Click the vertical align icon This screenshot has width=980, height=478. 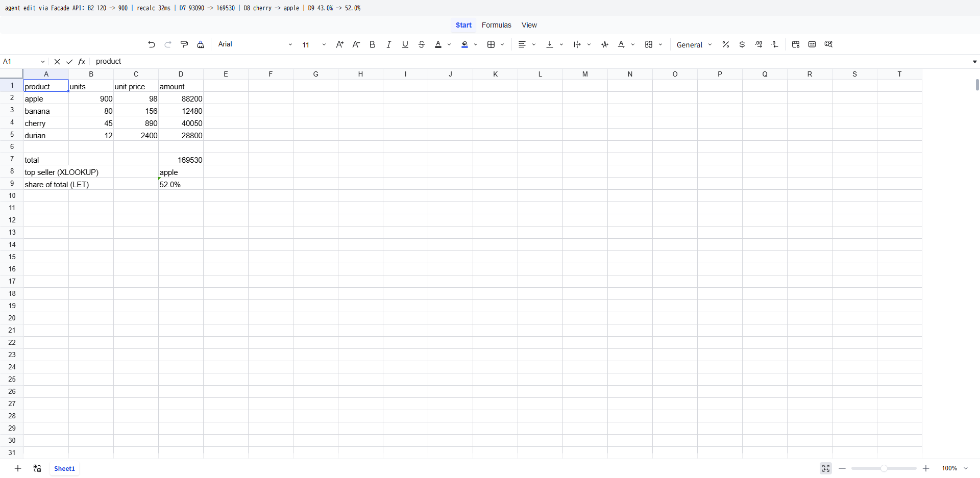(550, 44)
